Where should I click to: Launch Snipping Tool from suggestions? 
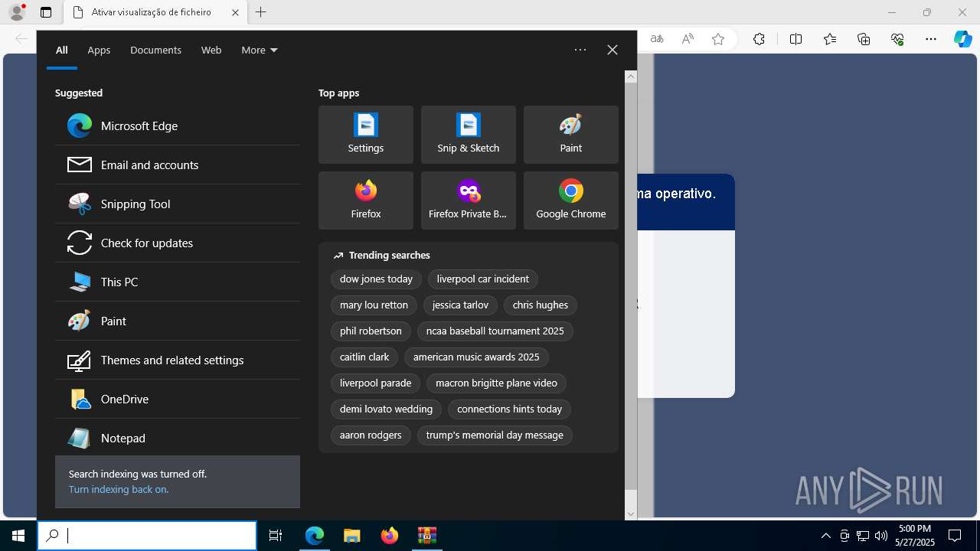(x=178, y=204)
